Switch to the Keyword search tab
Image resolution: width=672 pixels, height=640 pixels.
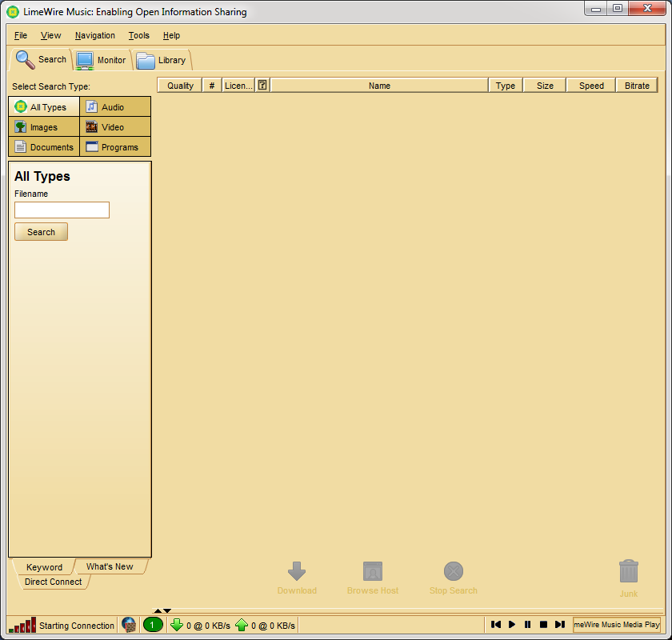click(45, 566)
